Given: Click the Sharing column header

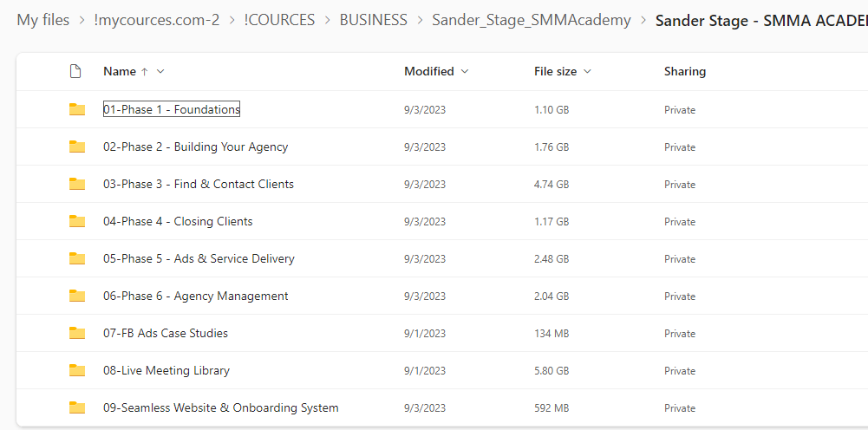Looking at the screenshot, I should pos(684,71).
